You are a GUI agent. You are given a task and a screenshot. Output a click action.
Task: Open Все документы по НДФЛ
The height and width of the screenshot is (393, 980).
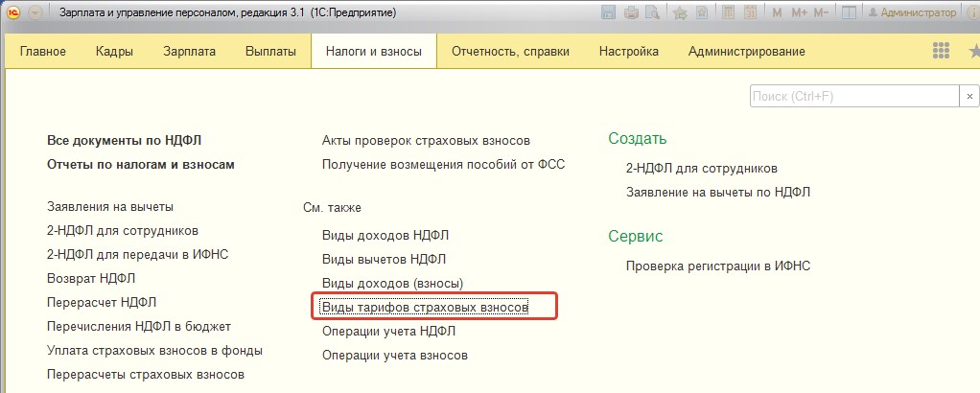point(125,141)
